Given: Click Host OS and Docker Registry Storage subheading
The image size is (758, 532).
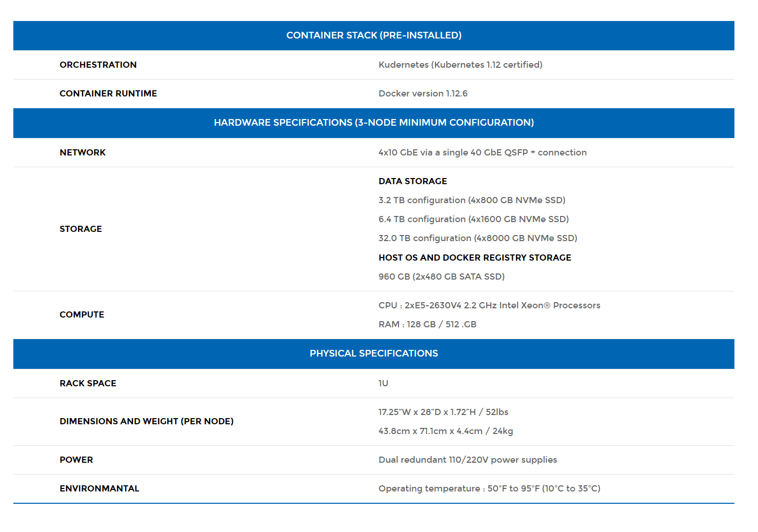Looking at the screenshot, I should tap(474, 258).
